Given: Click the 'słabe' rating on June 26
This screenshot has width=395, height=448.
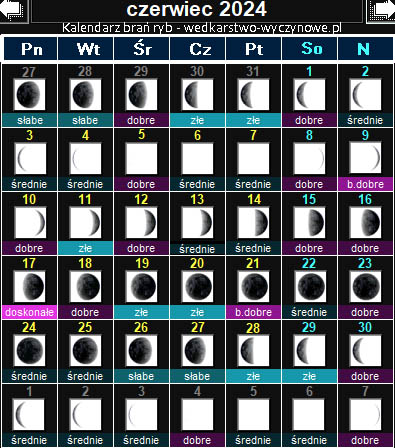Looking at the screenshot, I should [x=141, y=376].
